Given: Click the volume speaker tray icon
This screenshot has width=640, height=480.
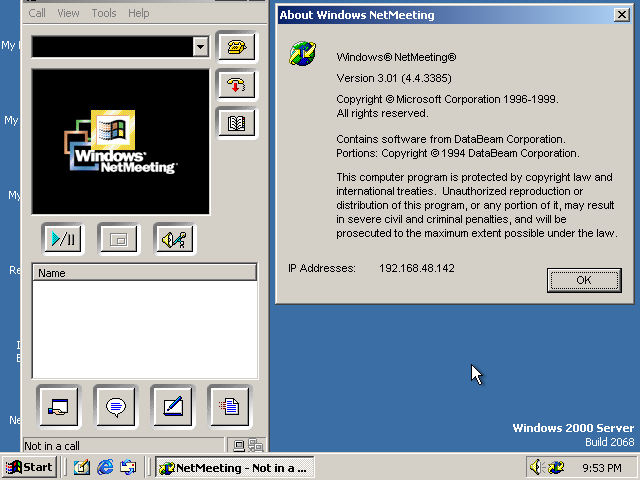Looking at the screenshot, I should click(x=535, y=467).
